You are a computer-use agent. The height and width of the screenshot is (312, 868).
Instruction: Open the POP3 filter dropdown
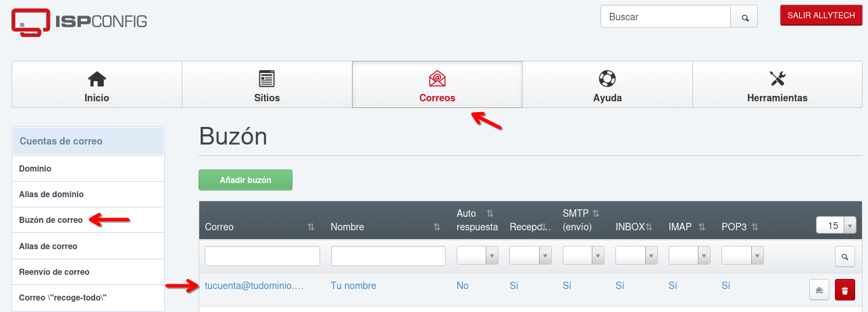coord(742,256)
